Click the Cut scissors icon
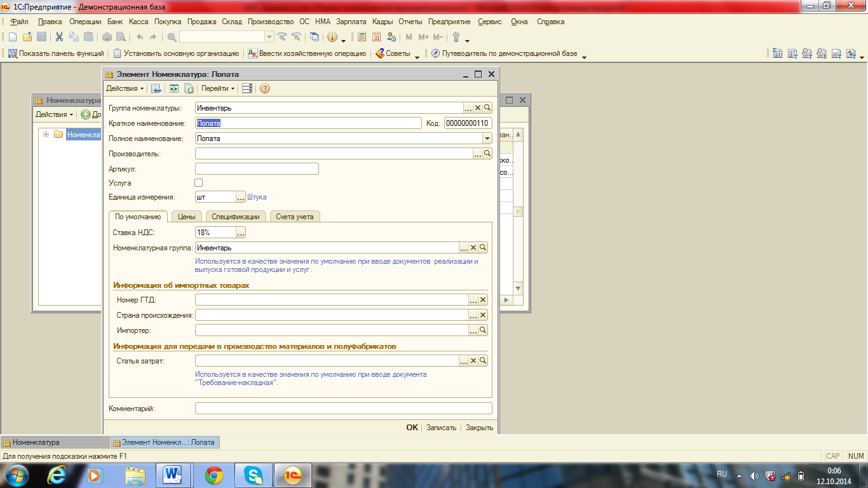 pyautogui.click(x=59, y=37)
